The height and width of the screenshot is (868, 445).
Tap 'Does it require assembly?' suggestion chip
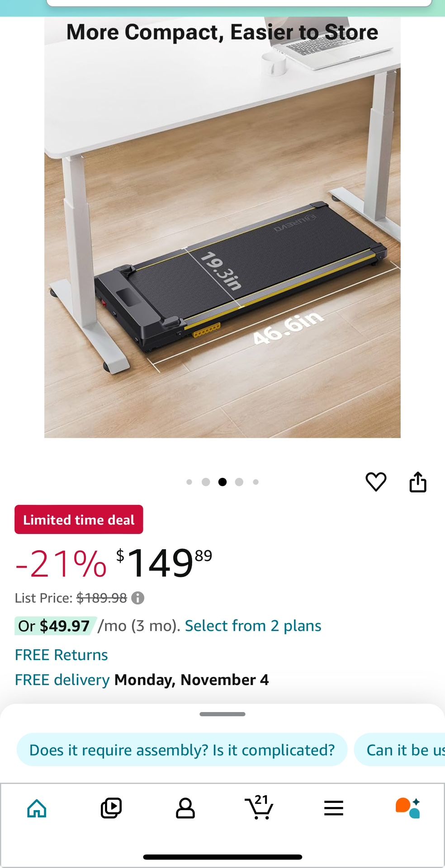click(x=182, y=750)
